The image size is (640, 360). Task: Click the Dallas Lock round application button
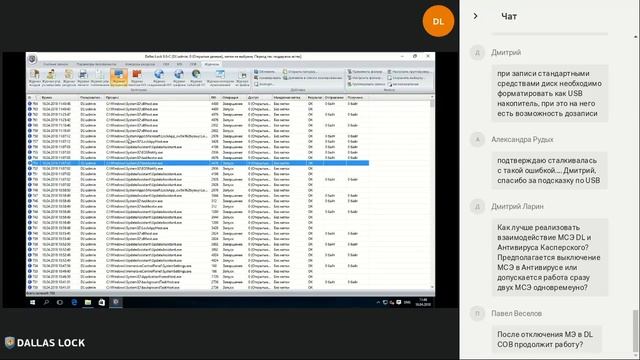pyautogui.click(x=32, y=59)
